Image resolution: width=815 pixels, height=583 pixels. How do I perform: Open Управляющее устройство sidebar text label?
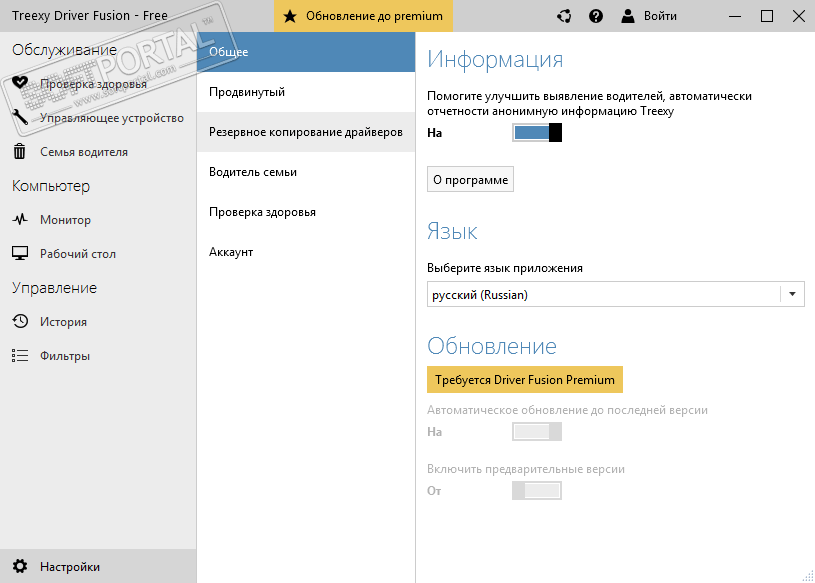tap(112, 118)
